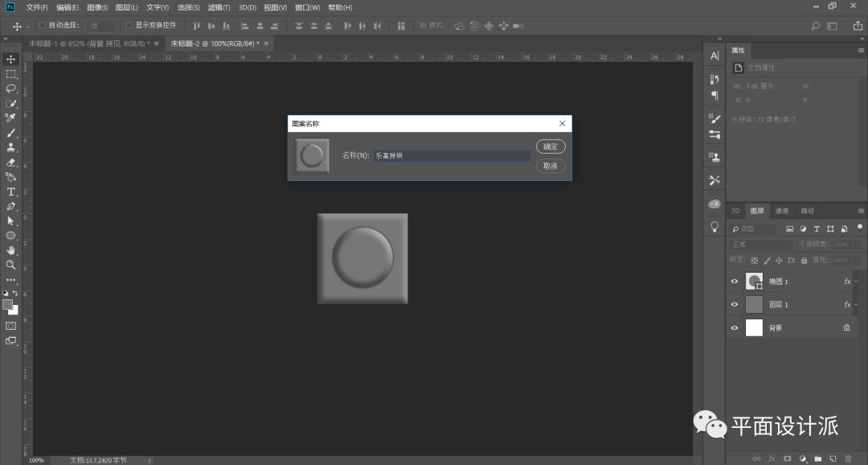This screenshot has width=868, height=465.
Task: Open the Creative Cloud Libraries panel icon
Action: [x=714, y=204]
